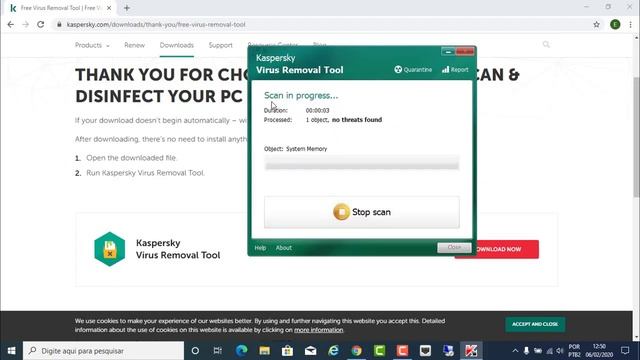Click the scan progress bar
Image resolution: width=640 pixels, height=360 pixels.
pyautogui.click(x=362, y=163)
